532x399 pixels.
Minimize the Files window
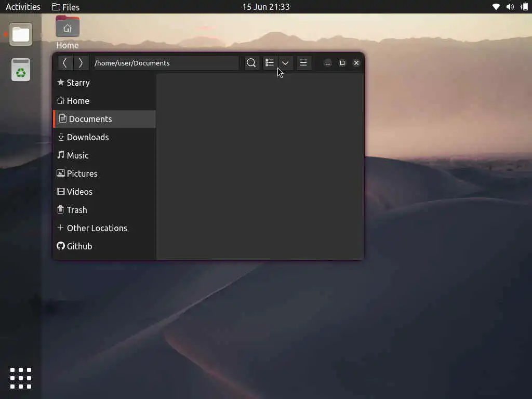click(x=328, y=63)
